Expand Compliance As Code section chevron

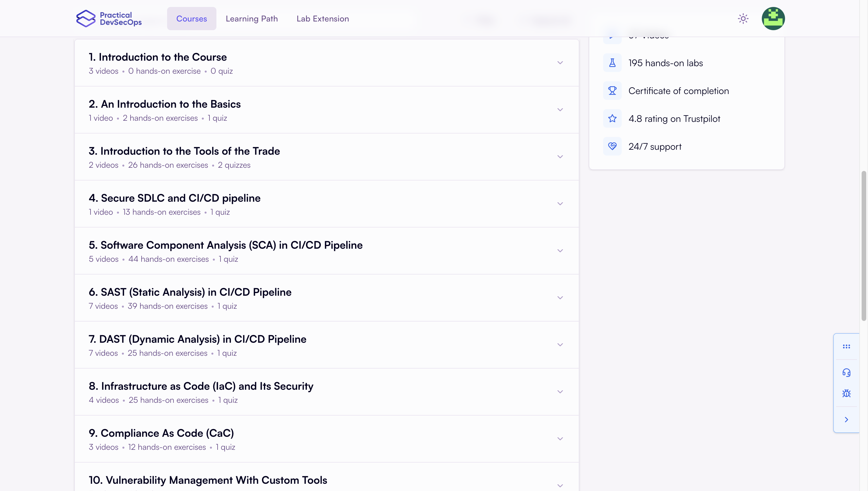tap(560, 439)
